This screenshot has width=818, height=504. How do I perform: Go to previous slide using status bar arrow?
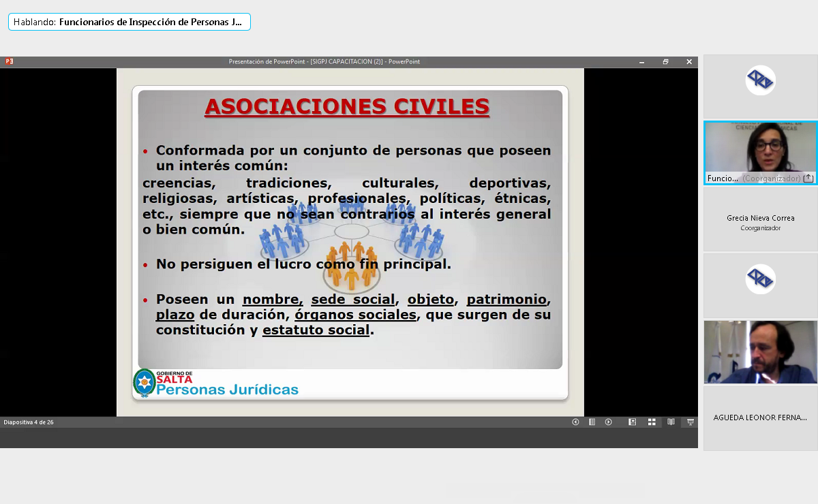575,422
